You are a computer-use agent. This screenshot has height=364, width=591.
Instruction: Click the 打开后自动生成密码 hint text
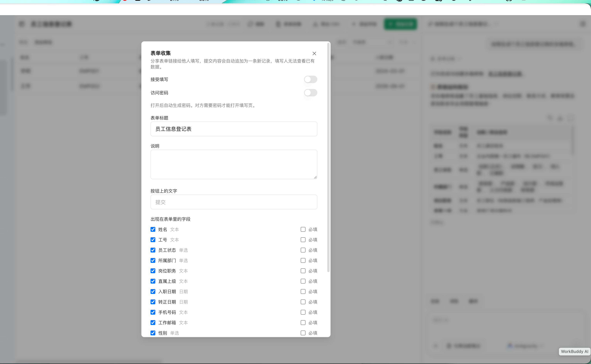[204, 105]
